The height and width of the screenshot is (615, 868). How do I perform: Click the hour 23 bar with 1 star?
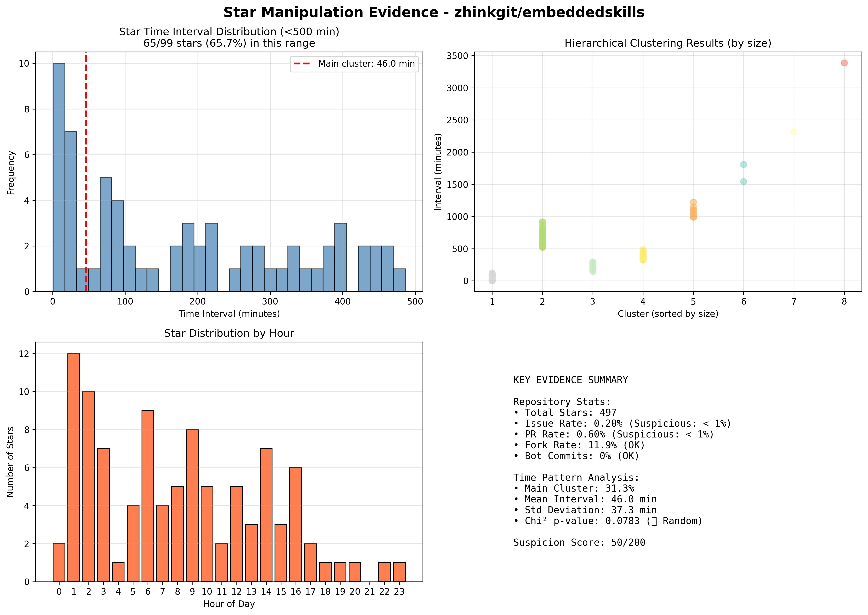[399, 572]
